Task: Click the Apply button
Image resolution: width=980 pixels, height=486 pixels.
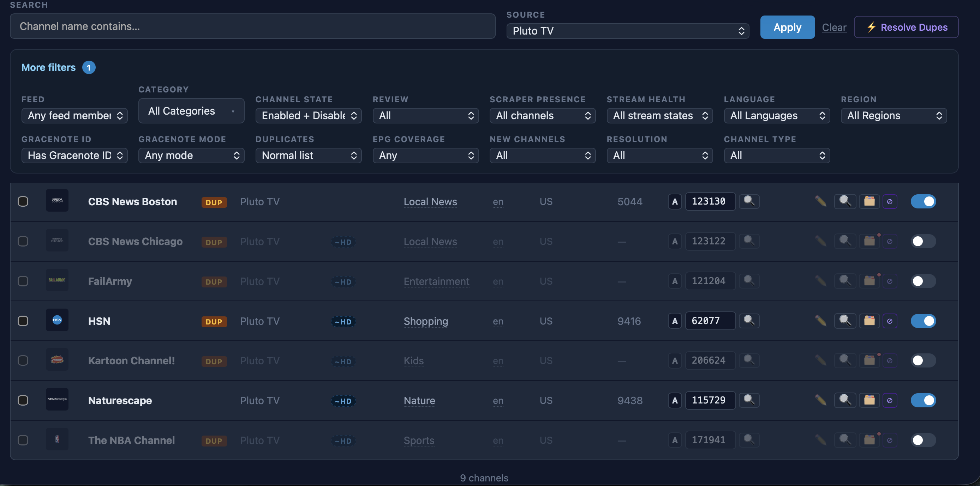Action: pyautogui.click(x=787, y=28)
